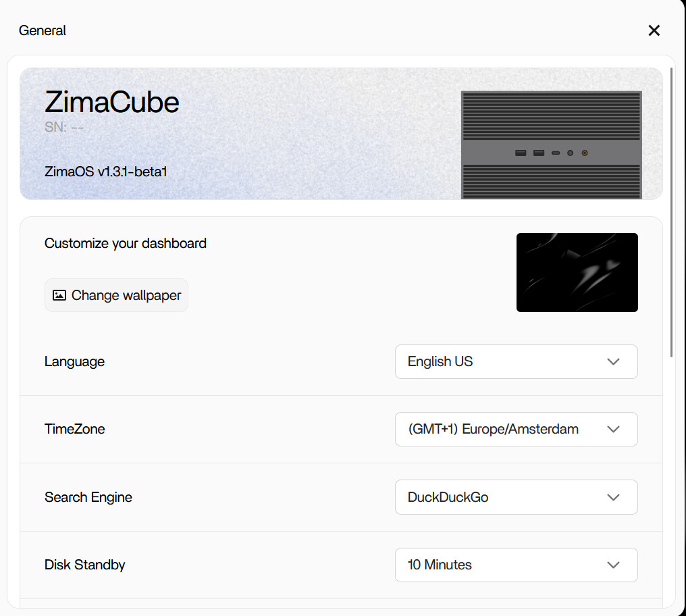Click the gold audio jack on the ZimaCube image
This screenshot has width=686, height=616.
coord(585,153)
